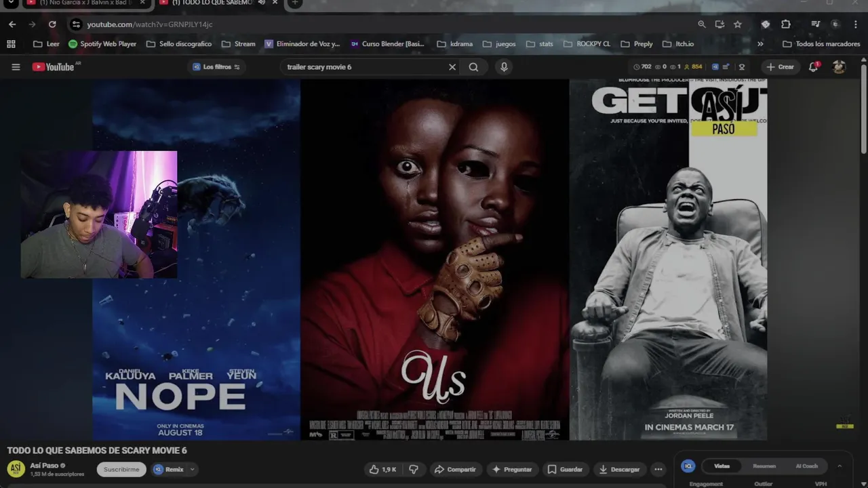This screenshot has height=488, width=868.
Task: Open the tab search dropdown arrow
Action: (x=11, y=3)
